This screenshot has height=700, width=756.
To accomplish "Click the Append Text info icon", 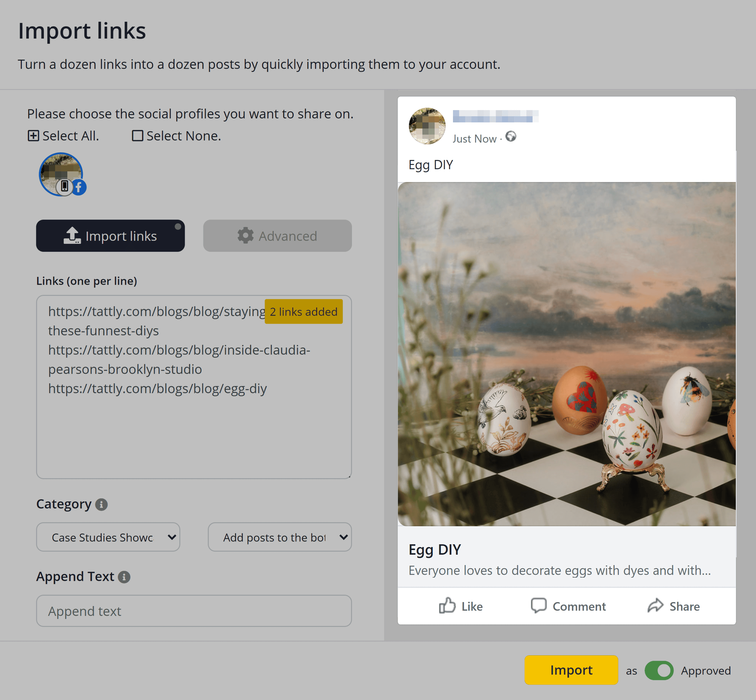I will (124, 577).
